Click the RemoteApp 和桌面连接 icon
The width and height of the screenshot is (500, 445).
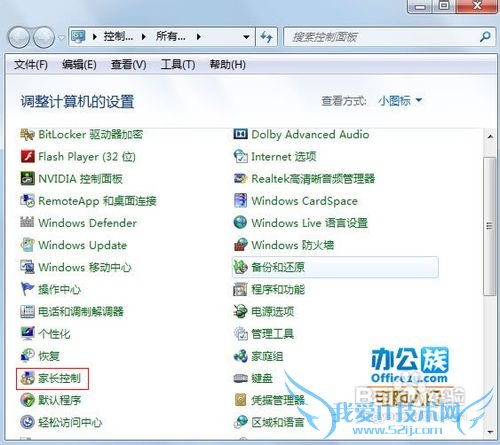click(x=27, y=201)
